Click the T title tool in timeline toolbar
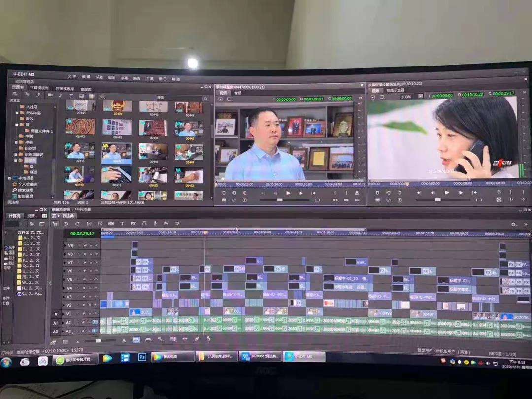 (x=122, y=224)
